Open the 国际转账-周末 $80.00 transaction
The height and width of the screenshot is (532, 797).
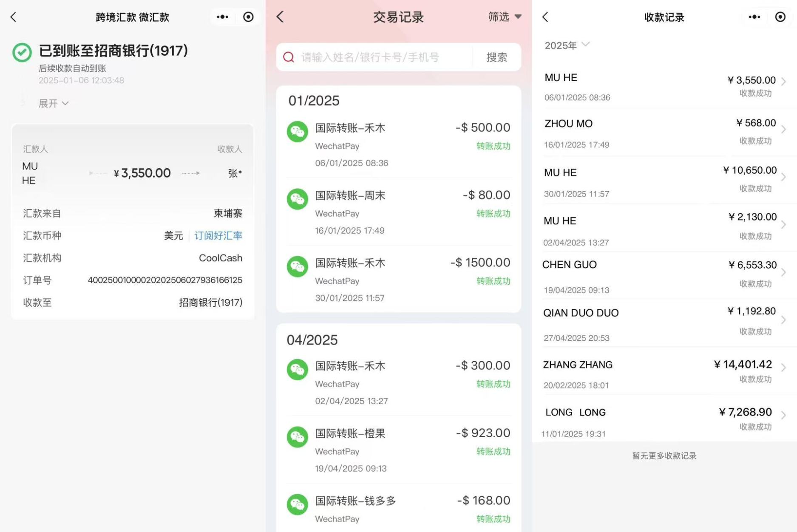click(398, 212)
